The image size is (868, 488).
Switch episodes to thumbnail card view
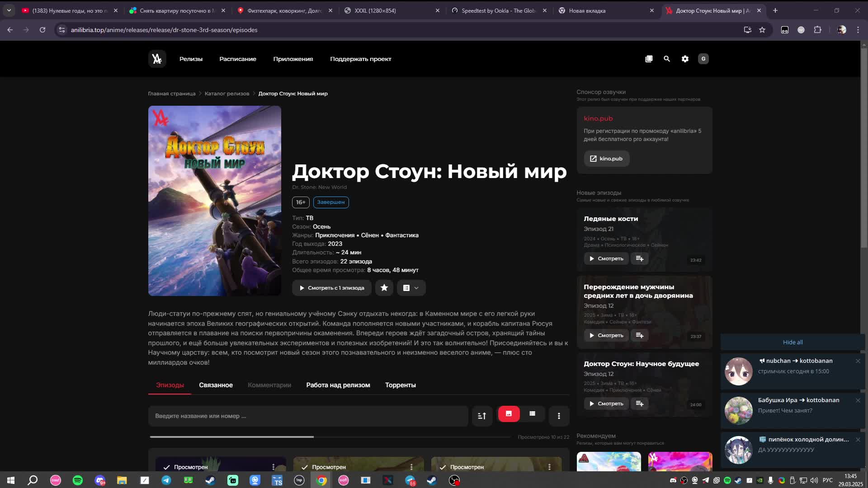(x=509, y=414)
